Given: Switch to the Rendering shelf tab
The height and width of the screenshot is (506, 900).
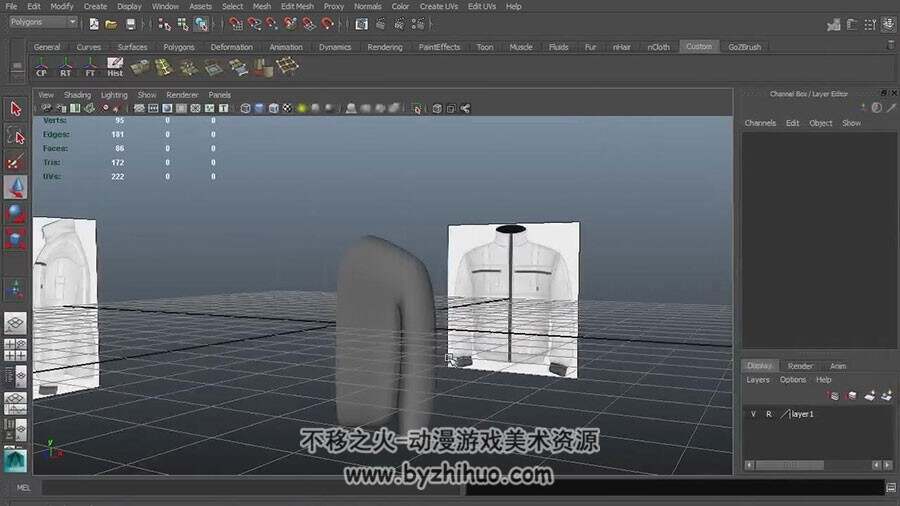Looking at the screenshot, I should (385, 47).
